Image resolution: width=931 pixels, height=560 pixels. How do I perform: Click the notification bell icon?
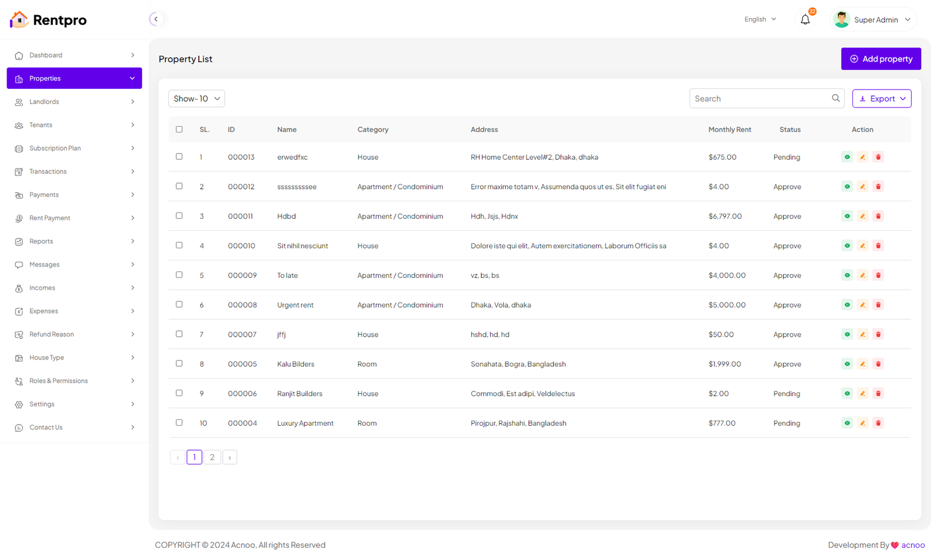coord(805,20)
